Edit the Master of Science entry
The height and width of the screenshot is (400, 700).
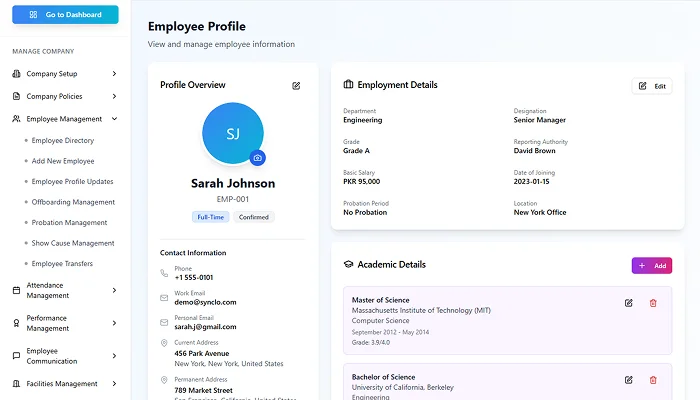[x=629, y=303]
